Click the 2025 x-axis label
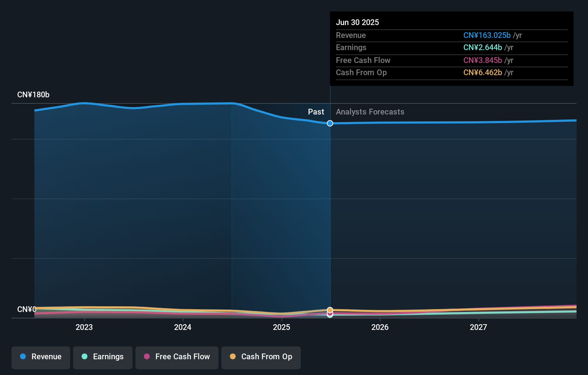This screenshot has height=375, width=588. tap(281, 327)
